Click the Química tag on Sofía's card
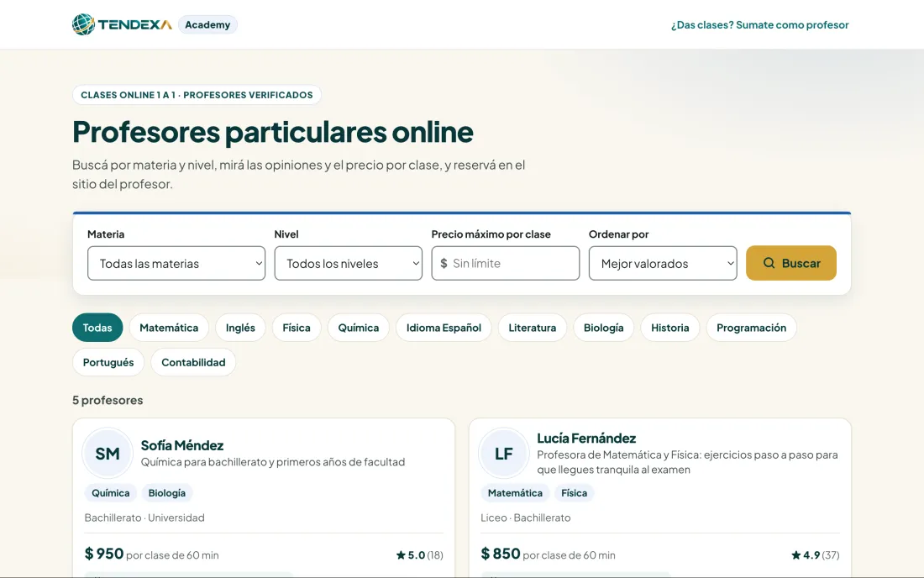 (111, 493)
